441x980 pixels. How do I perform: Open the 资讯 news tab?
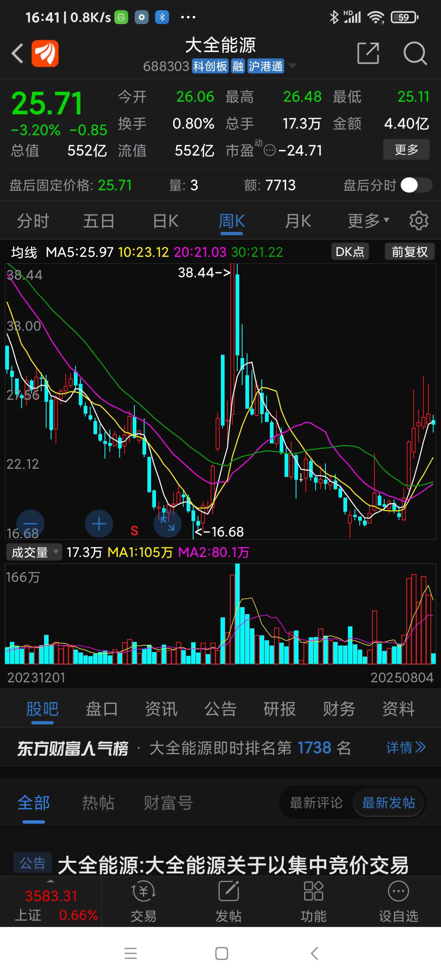161,709
